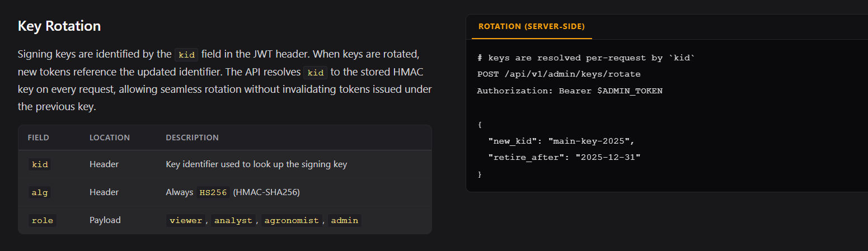Click the agronomist role value

[x=290, y=220]
